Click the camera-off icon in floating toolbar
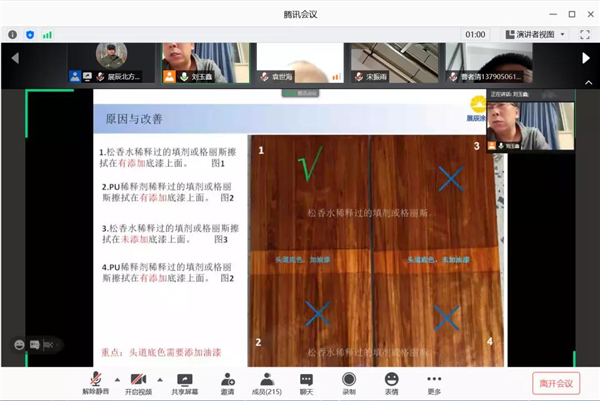Screen dimensions: 600x401 point(48,345)
